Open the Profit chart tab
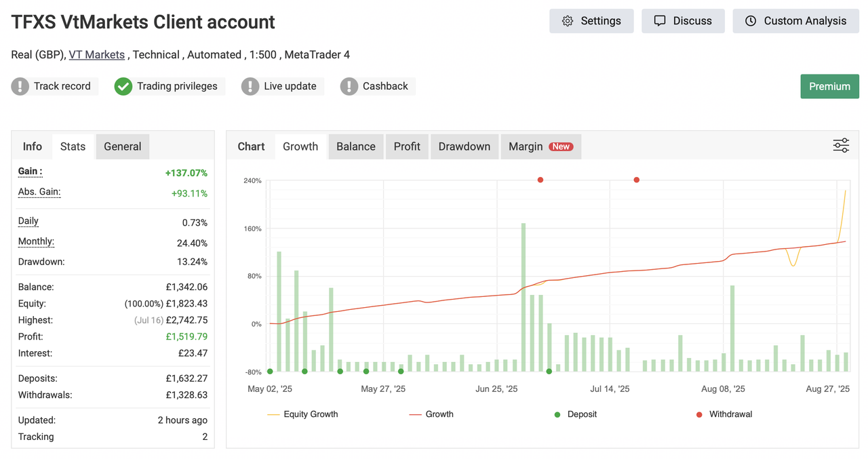This screenshot has height=459, width=868. [407, 146]
